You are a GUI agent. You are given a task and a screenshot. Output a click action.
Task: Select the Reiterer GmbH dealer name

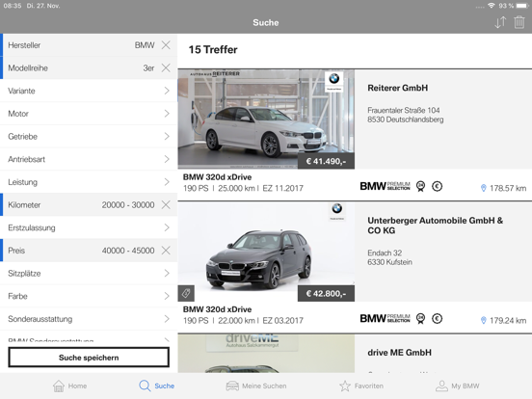[x=398, y=88]
